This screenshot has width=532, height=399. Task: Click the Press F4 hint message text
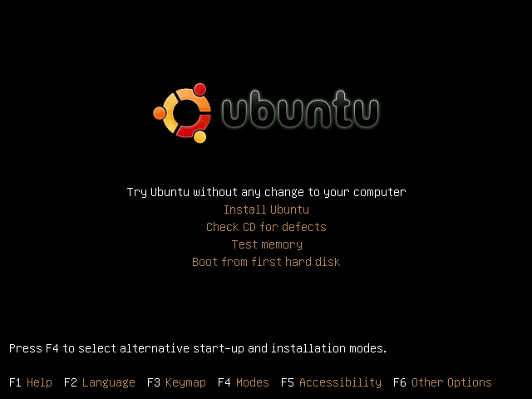tap(198, 348)
